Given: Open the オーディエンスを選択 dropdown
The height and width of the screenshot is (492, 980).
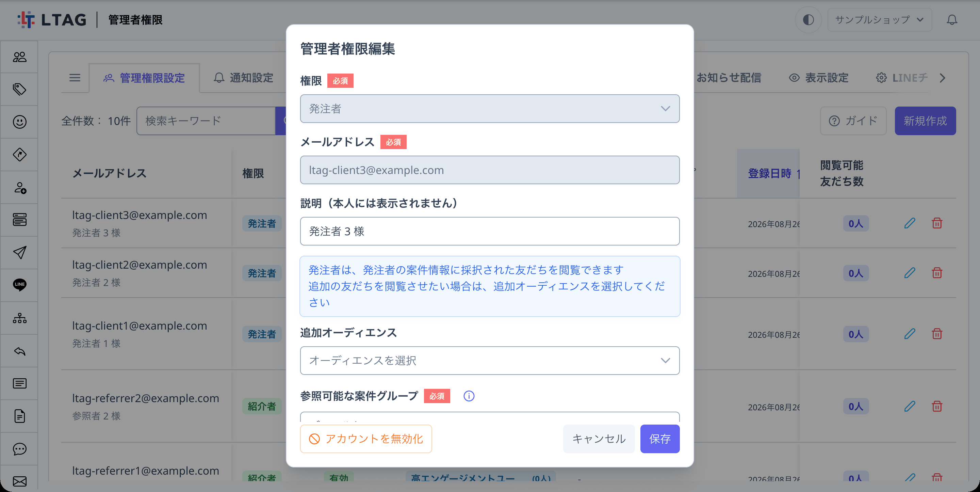Looking at the screenshot, I should coord(490,361).
